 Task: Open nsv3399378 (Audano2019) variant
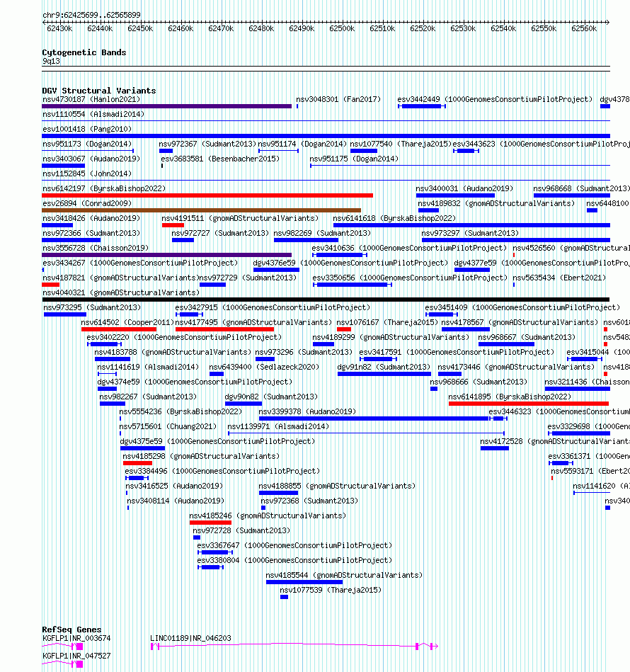[307, 412]
